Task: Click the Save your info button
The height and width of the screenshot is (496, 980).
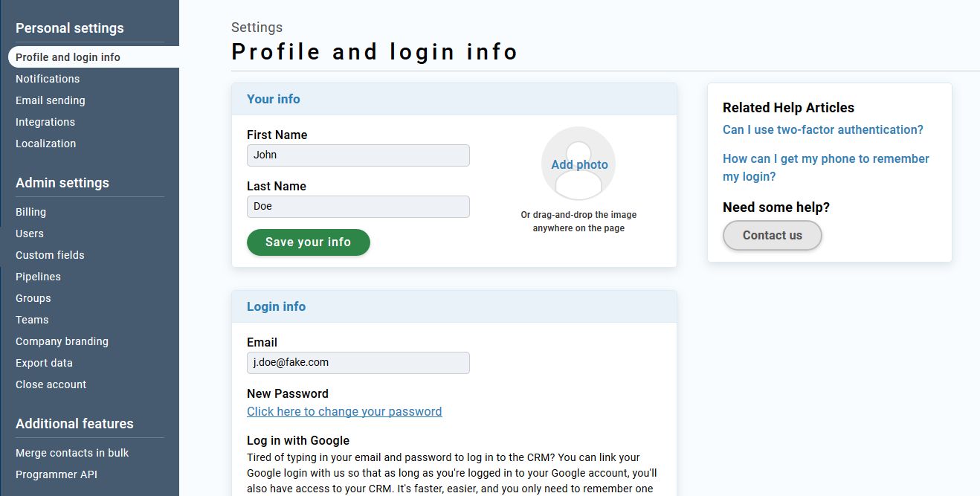Action: (x=308, y=242)
